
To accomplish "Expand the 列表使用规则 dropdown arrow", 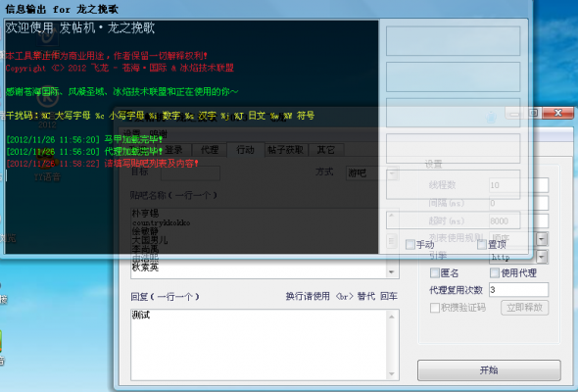I will 542,238.
